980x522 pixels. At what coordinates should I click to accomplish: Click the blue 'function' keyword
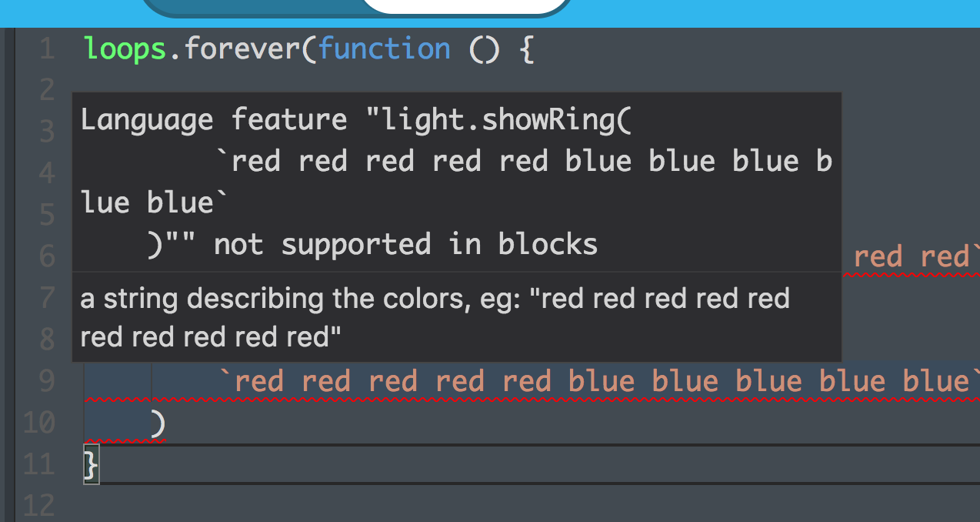coord(385,48)
